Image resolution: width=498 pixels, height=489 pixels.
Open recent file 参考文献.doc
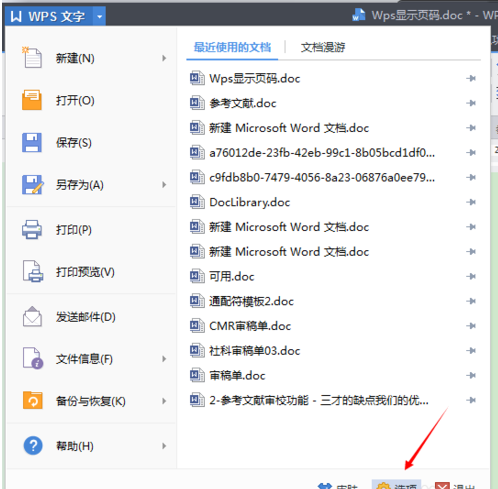(x=243, y=103)
